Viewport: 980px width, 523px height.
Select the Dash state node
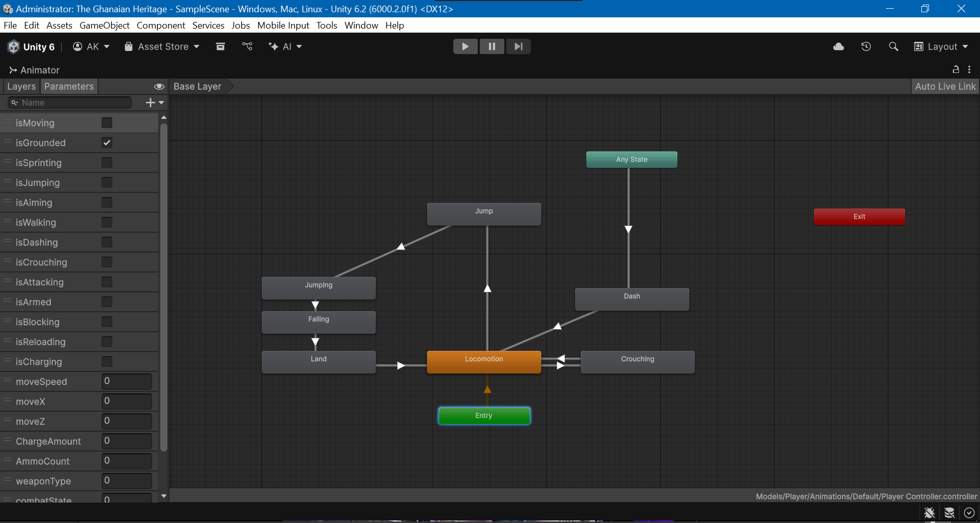pos(632,299)
